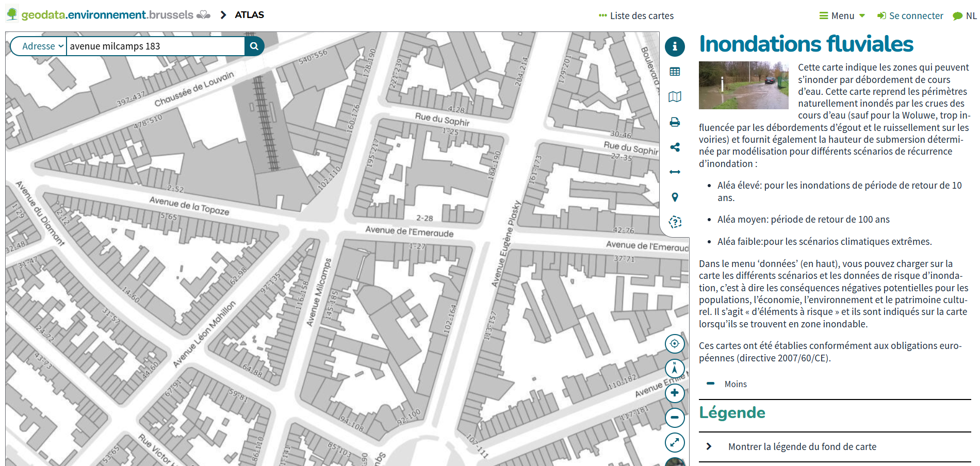Collapse description with Moins

click(735, 384)
